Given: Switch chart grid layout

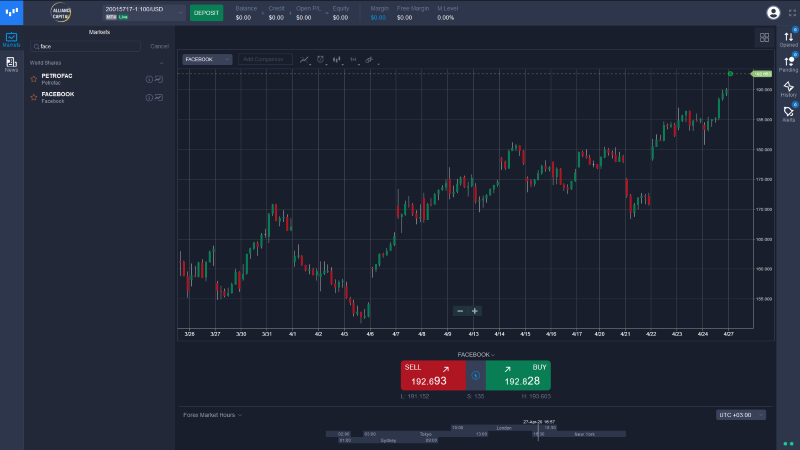Looking at the screenshot, I should pyautogui.click(x=764, y=38).
